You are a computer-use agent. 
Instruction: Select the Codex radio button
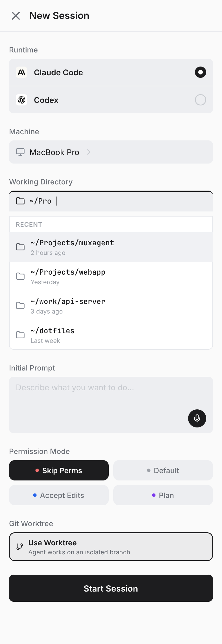pyautogui.click(x=200, y=100)
